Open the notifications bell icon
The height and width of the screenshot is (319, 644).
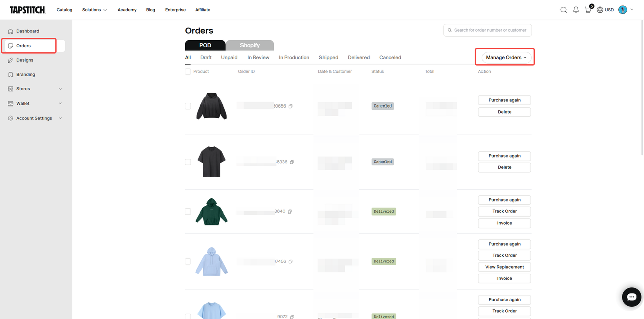pos(576,10)
